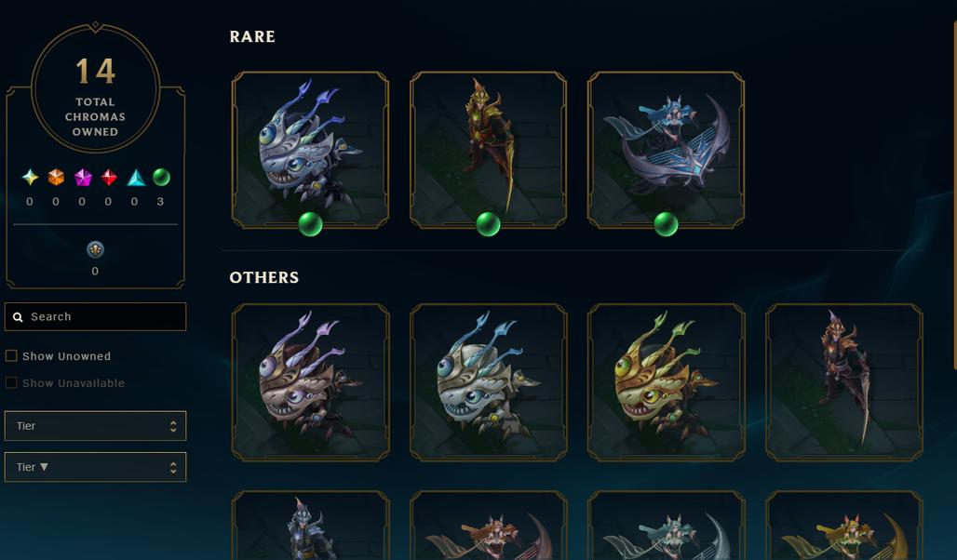Click the green gem under the blue Fizz chroma
Screen dimensions: 957x560
click(x=310, y=224)
